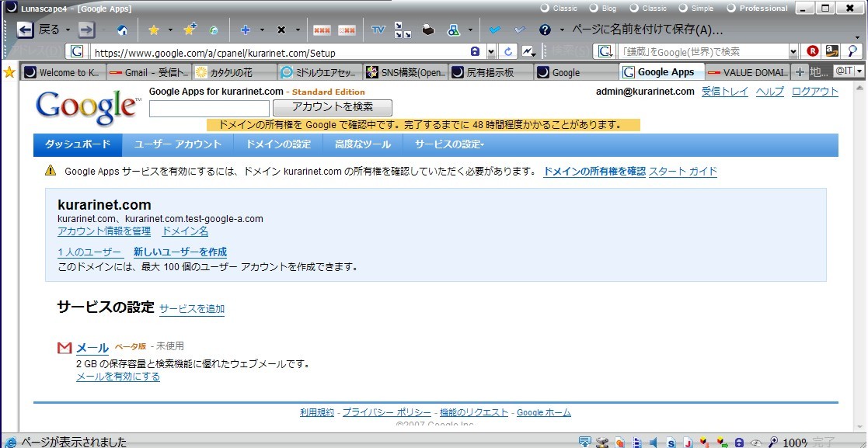Open favorites with the yellow star toolbar icon
The height and width of the screenshot is (448, 868).
pos(154,30)
